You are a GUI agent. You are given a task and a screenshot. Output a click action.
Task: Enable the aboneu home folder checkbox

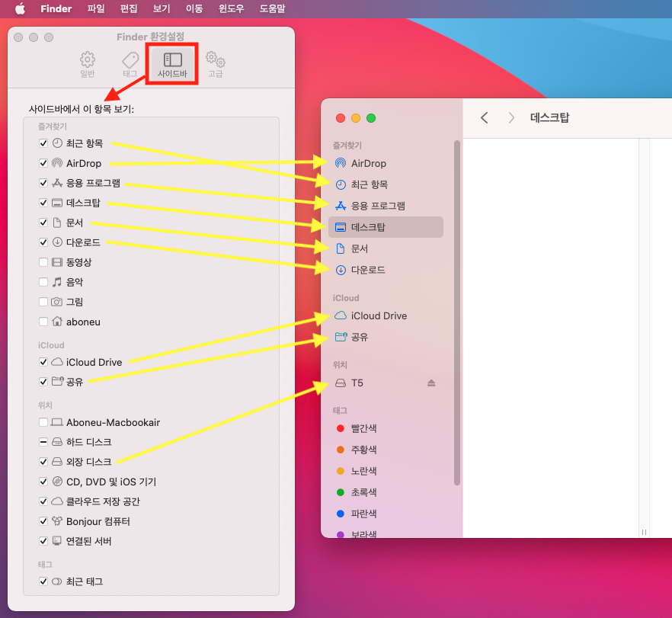[43, 322]
